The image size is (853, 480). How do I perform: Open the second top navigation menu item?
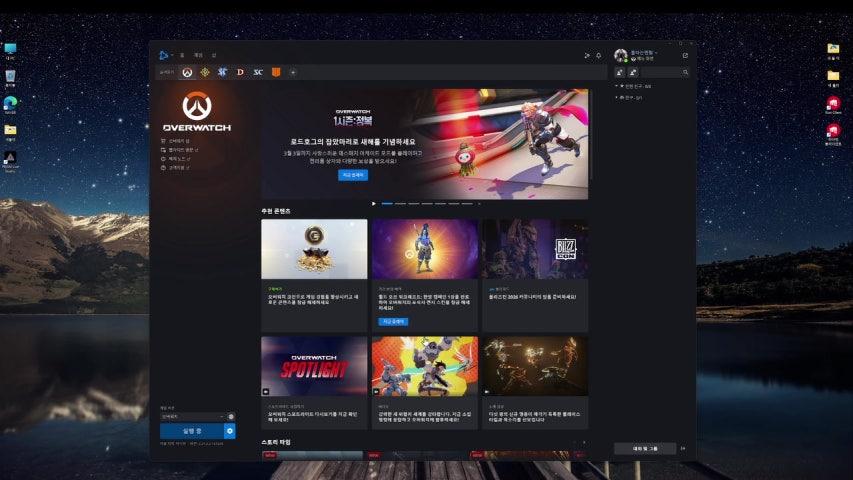(x=198, y=55)
